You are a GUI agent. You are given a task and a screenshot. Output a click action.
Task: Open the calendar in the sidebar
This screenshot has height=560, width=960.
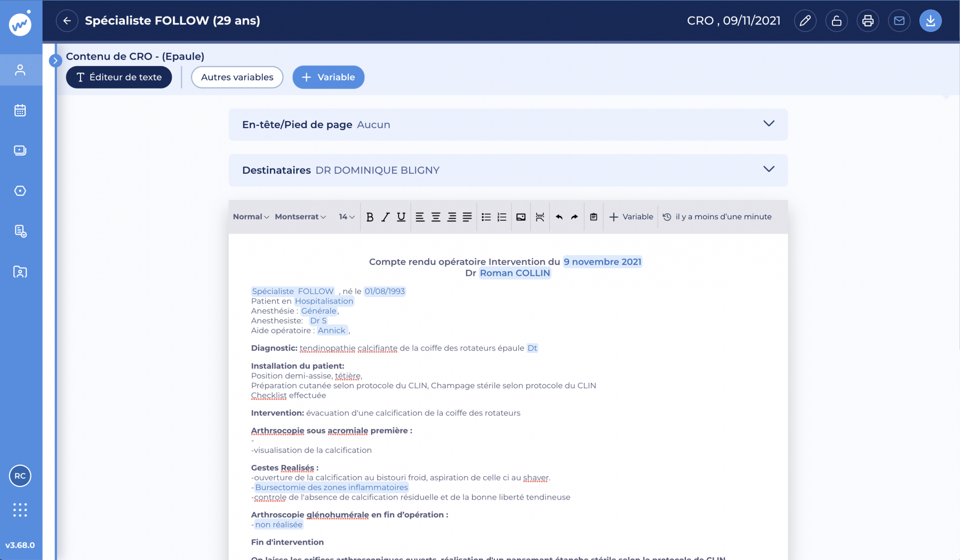tap(20, 110)
